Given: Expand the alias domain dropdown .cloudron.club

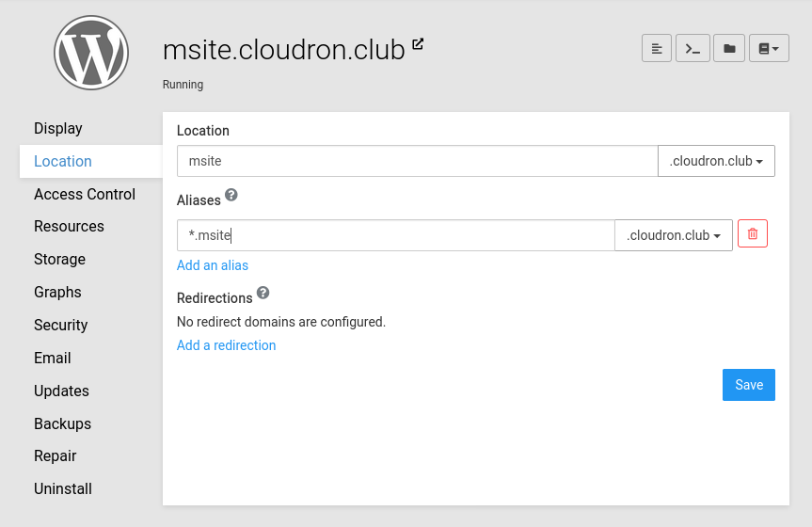Looking at the screenshot, I should 673,235.
